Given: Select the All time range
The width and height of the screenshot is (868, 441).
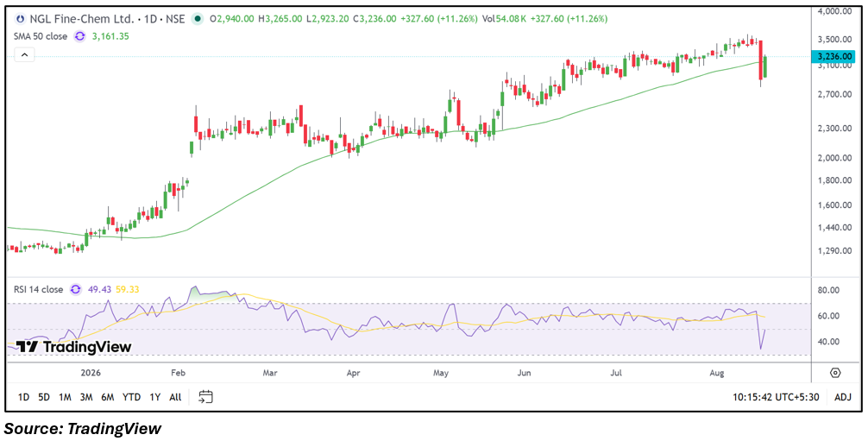Looking at the screenshot, I should coord(175,397).
